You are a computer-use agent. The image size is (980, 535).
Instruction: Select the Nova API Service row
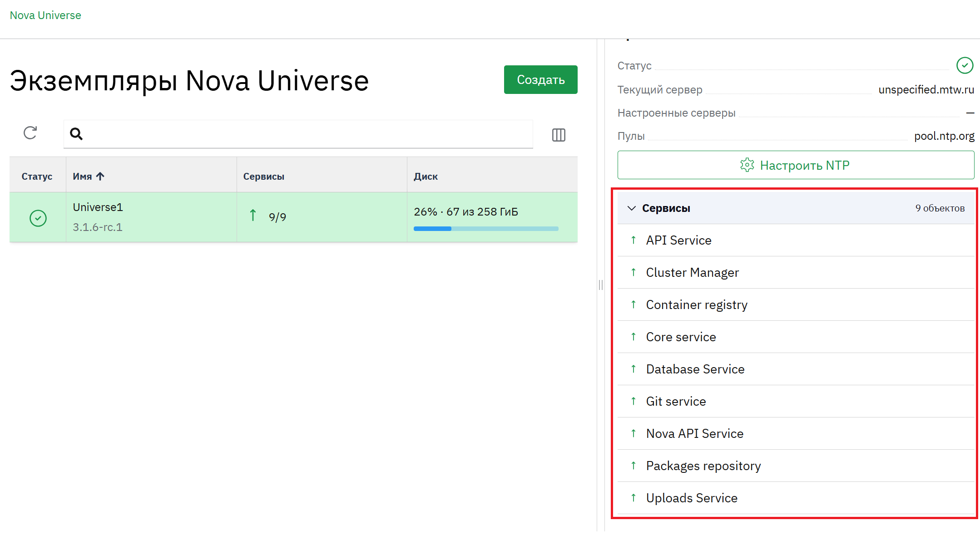tap(796, 433)
